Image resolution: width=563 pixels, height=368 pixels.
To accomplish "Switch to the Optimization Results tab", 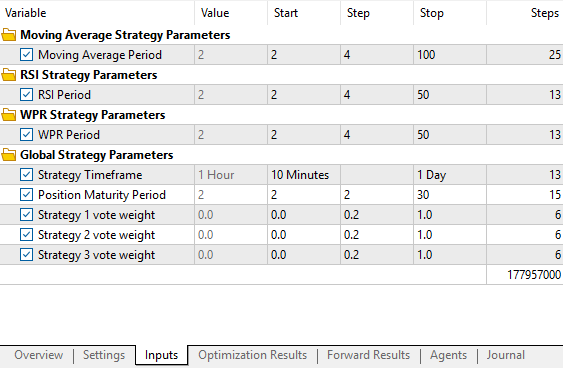I will point(252,355).
